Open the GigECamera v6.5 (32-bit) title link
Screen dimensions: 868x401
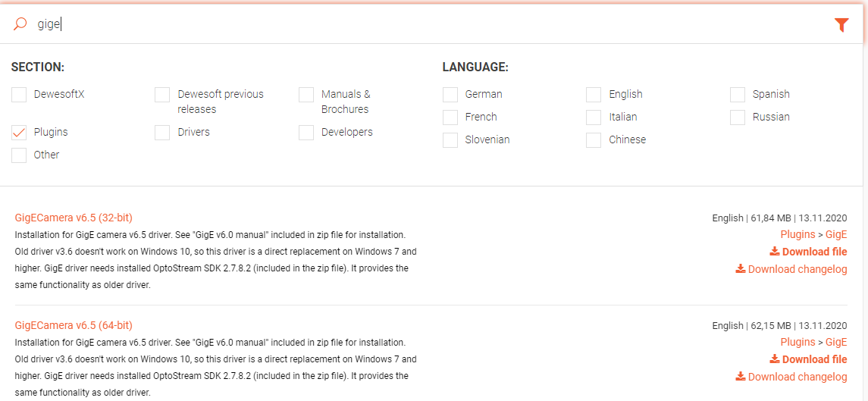click(x=74, y=218)
